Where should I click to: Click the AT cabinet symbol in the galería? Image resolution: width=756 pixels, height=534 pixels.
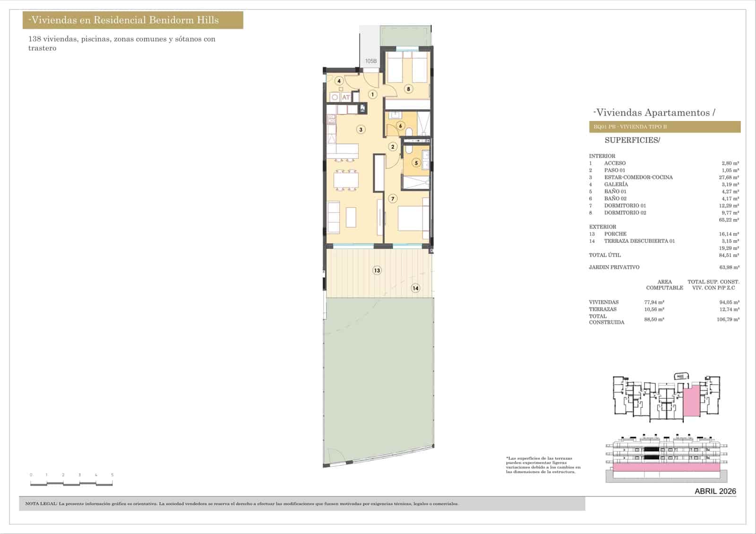pos(346,97)
